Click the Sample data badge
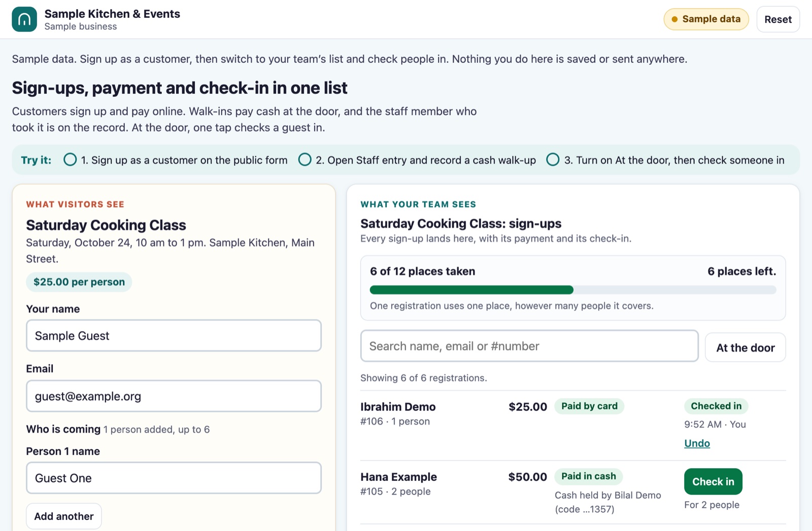Screen dimensions: 812x531 coord(706,19)
